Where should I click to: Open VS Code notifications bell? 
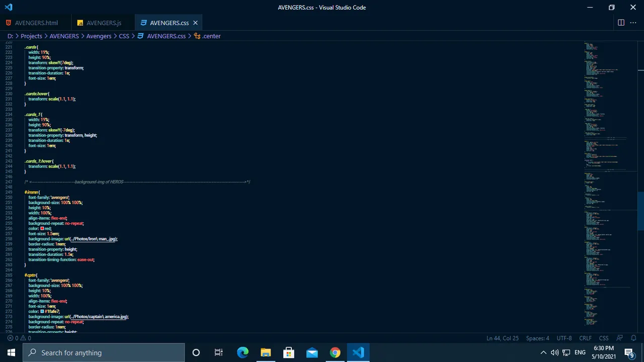[633, 338]
